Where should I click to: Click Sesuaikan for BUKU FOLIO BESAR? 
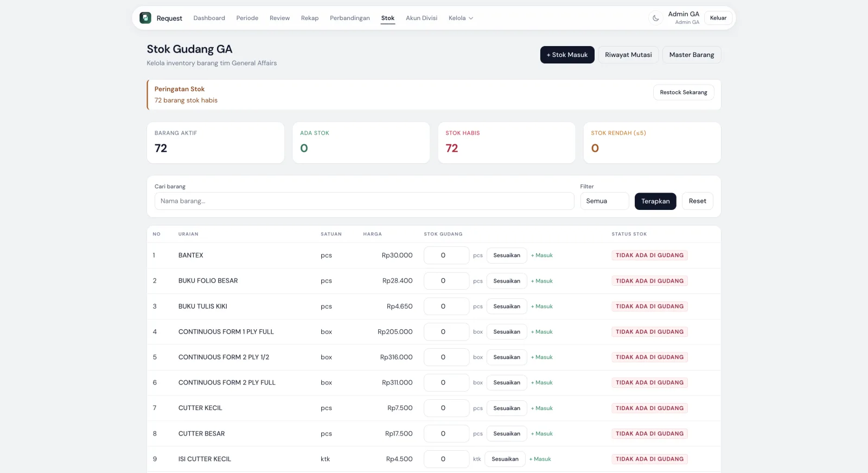(x=507, y=281)
